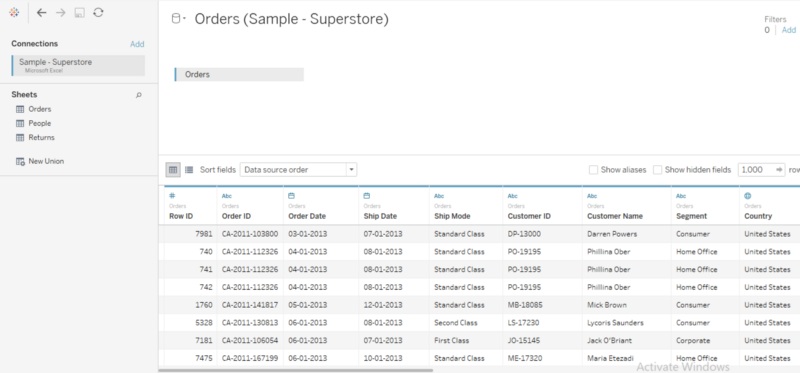Click the search icon beside Sheets
The height and width of the screenshot is (373, 800).
[138, 95]
